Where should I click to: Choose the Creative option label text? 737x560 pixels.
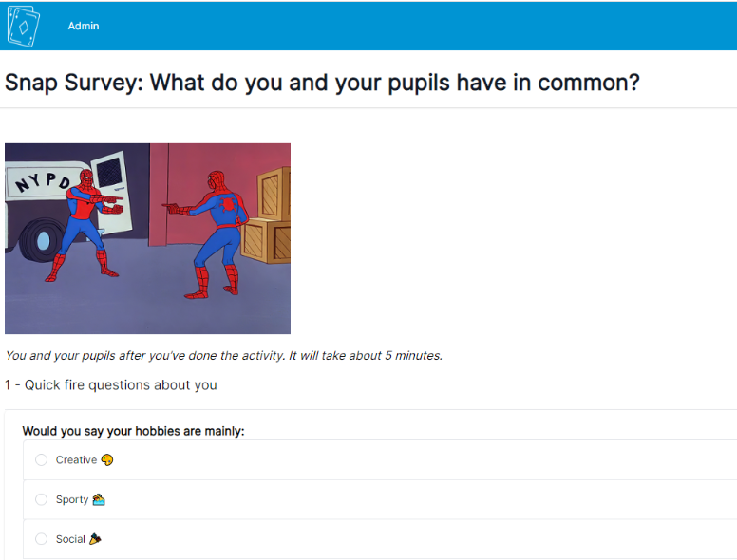pyautogui.click(x=76, y=459)
